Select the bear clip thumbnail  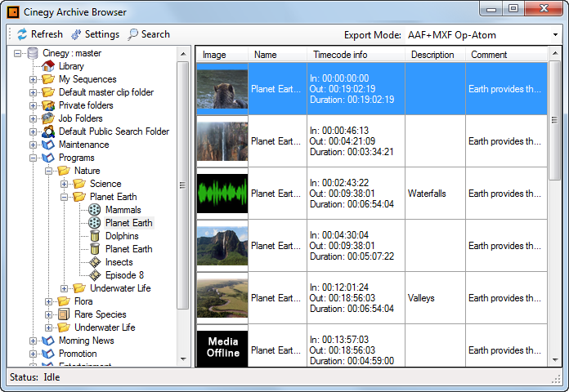[222, 89]
